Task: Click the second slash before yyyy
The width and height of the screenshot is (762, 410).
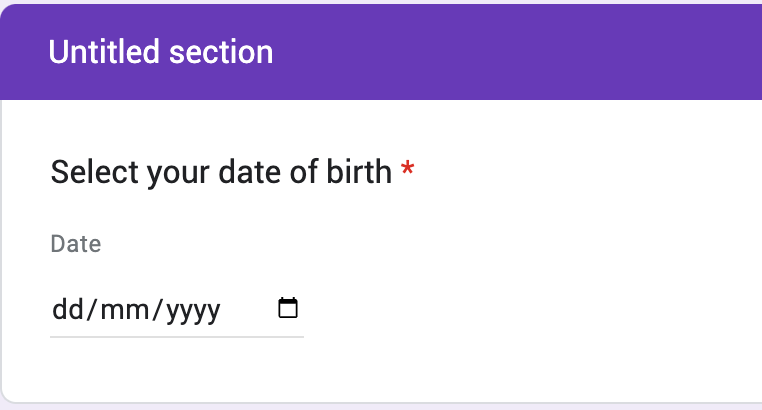Action: pos(157,310)
